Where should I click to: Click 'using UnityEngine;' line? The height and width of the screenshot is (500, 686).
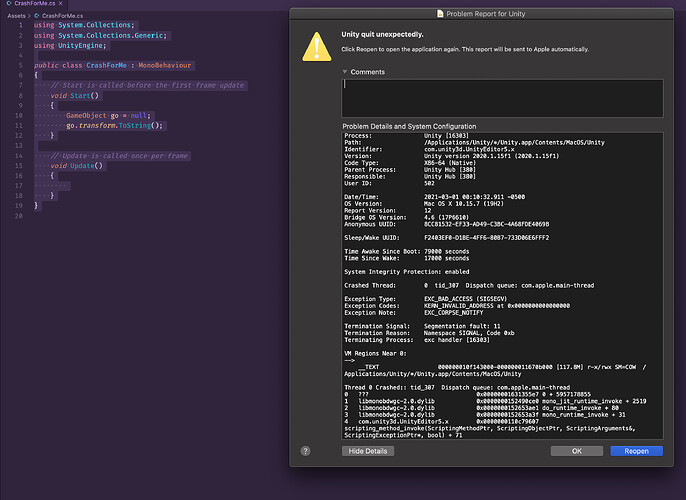[70, 45]
